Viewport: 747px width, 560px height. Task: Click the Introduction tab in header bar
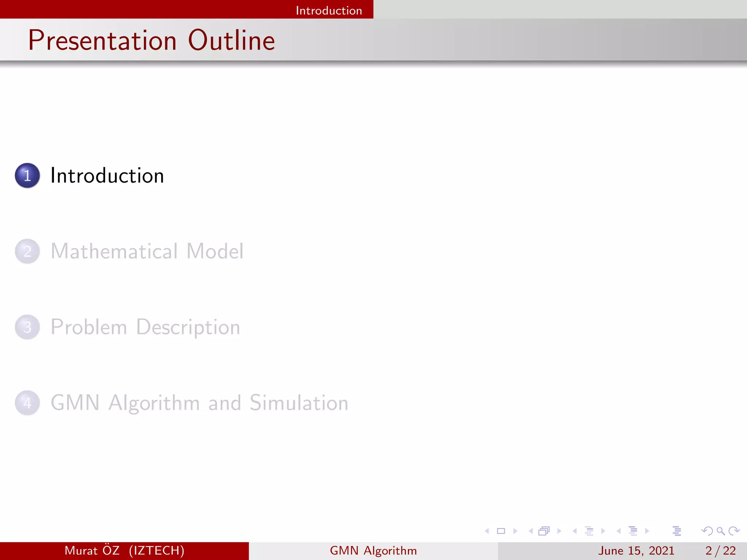(x=329, y=10)
